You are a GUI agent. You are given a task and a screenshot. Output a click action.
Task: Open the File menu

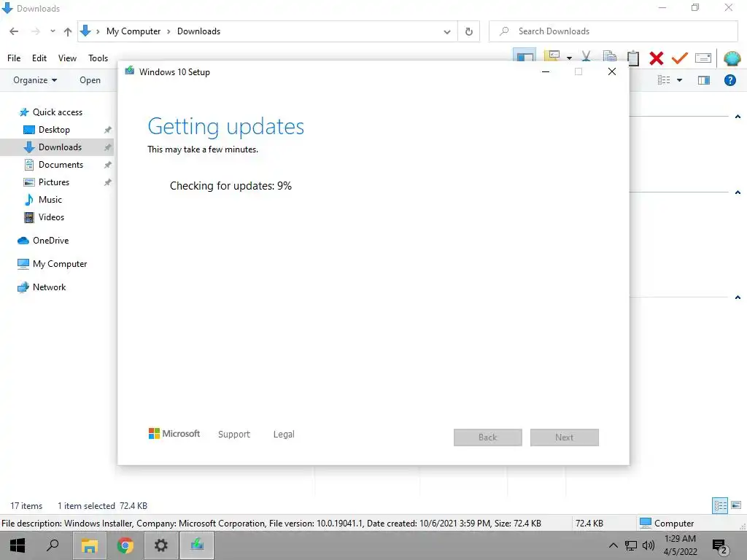pyautogui.click(x=14, y=58)
